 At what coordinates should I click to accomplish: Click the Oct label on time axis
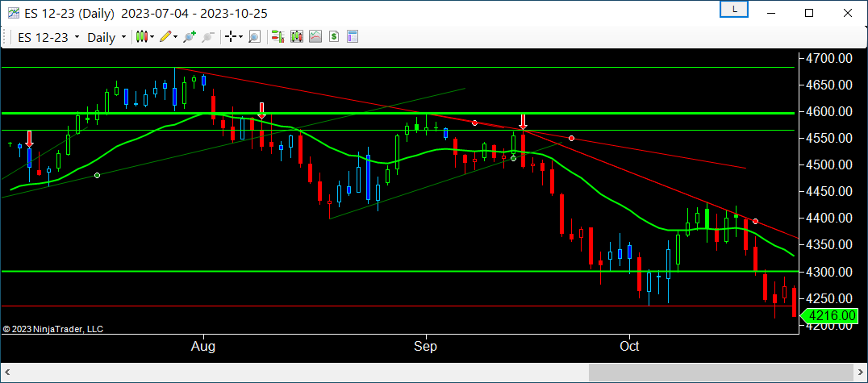629,347
